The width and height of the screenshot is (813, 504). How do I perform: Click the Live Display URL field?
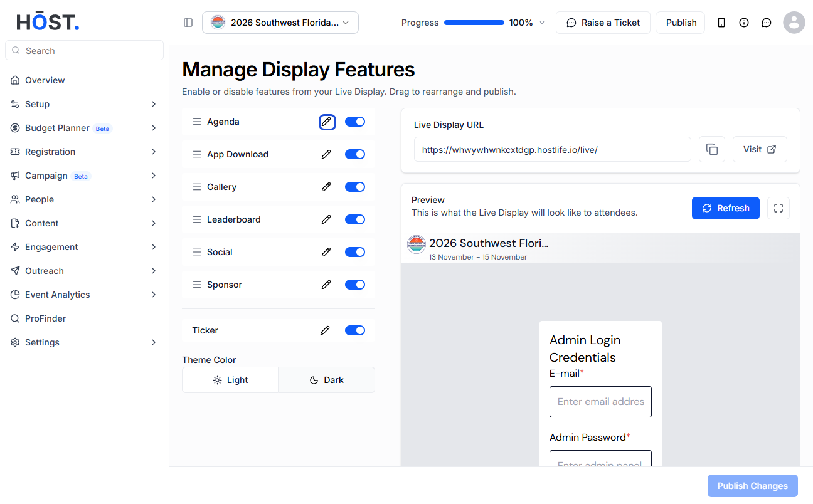553,149
